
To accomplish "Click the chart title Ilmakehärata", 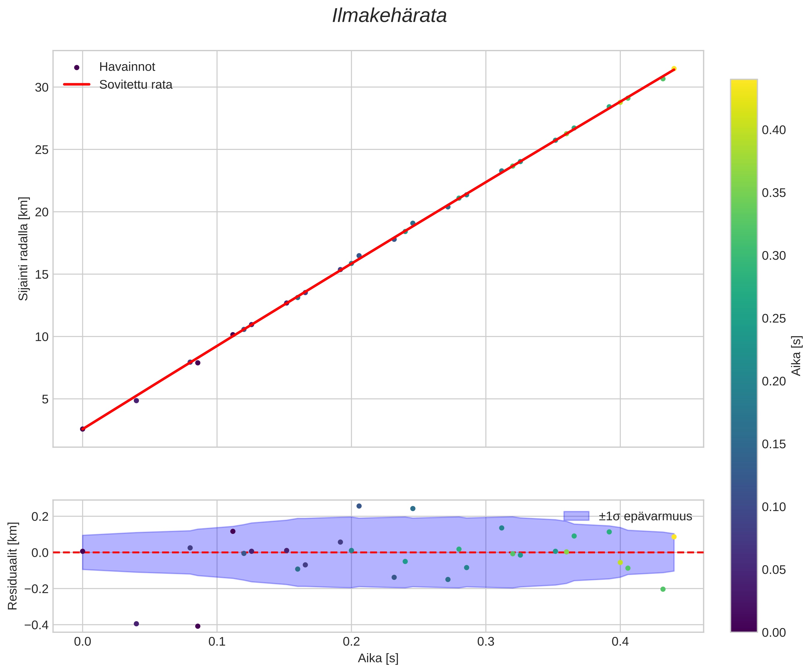I will pos(389,16).
